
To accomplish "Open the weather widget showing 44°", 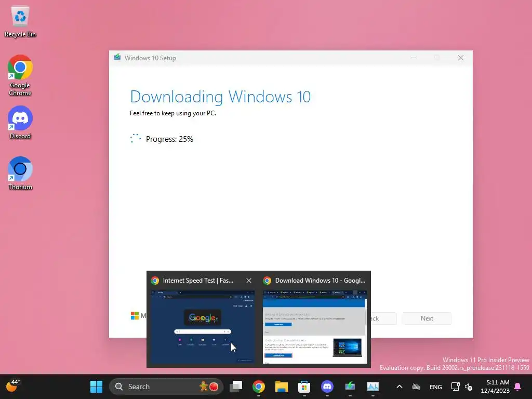I will pyautogui.click(x=13, y=386).
